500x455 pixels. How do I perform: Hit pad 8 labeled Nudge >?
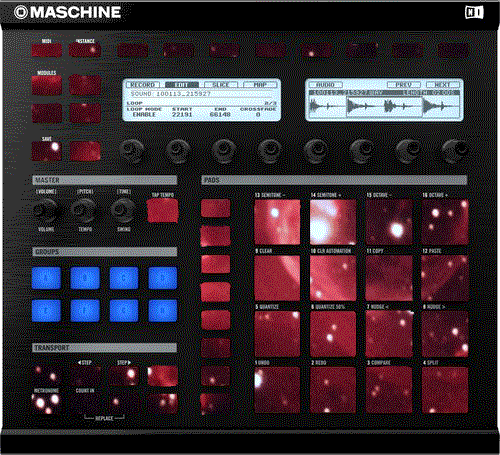click(445, 334)
